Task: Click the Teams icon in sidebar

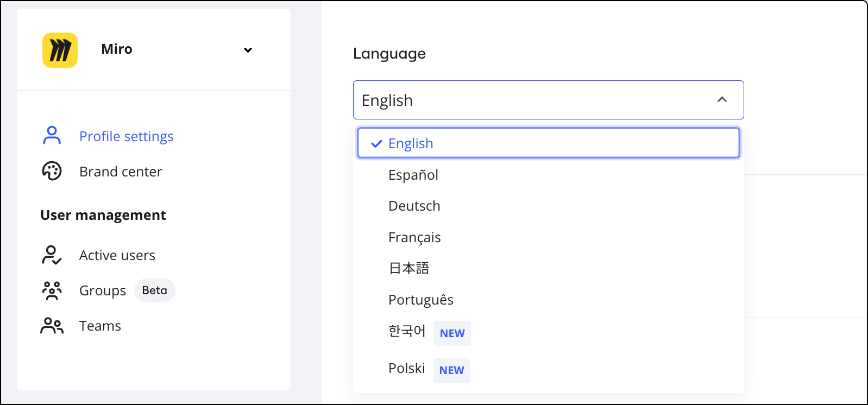Action: (x=52, y=326)
